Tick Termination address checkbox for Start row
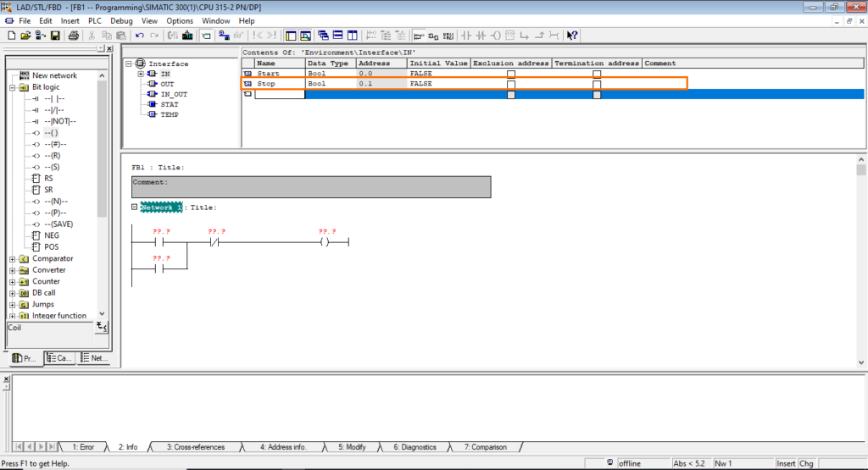This screenshot has height=470, width=868. (596, 74)
